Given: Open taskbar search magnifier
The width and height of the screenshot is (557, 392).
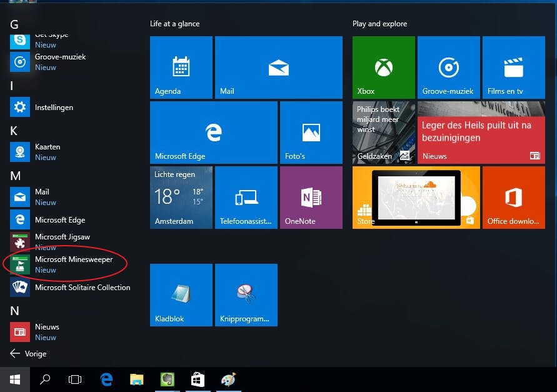Looking at the screenshot, I should (x=45, y=379).
